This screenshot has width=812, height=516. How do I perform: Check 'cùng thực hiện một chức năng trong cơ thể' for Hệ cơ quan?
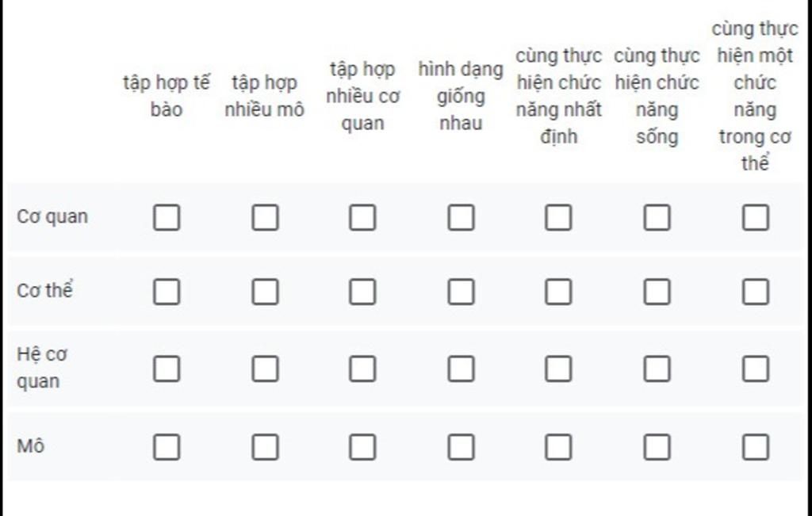click(x=755, y=369)
